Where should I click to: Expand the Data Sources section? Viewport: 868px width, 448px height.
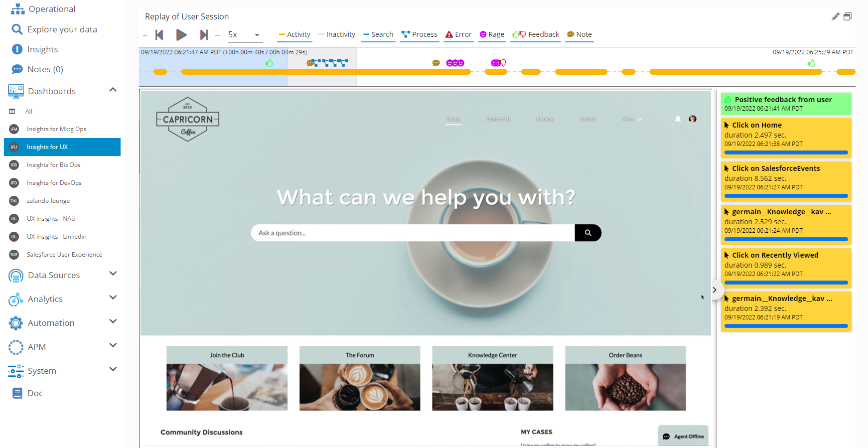click(x=113, y=274)
